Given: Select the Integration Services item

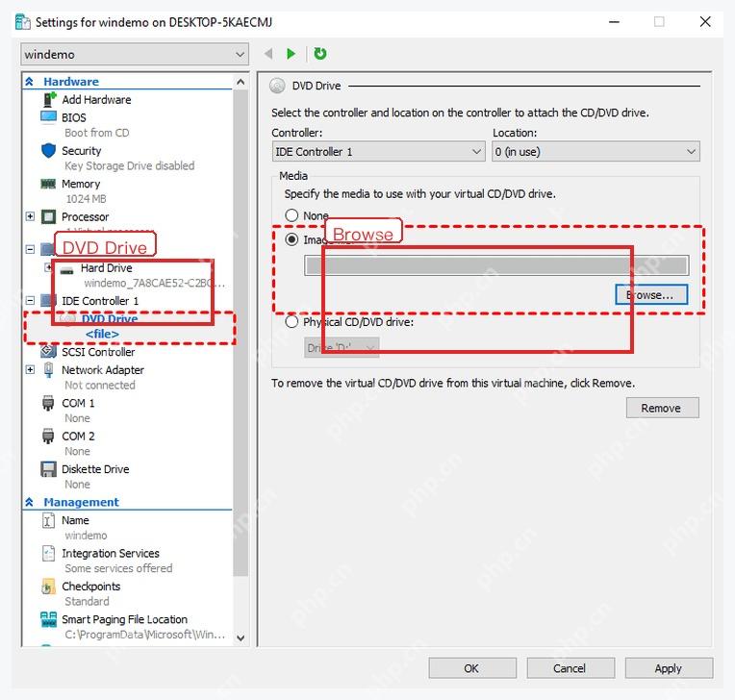Looking at the screenshot, I should [111, 553].
